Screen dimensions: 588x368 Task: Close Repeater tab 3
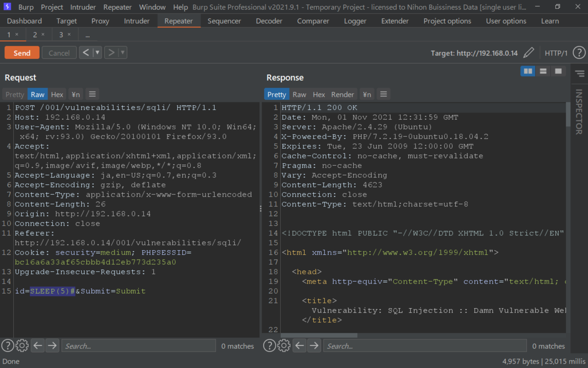(69, 34)
